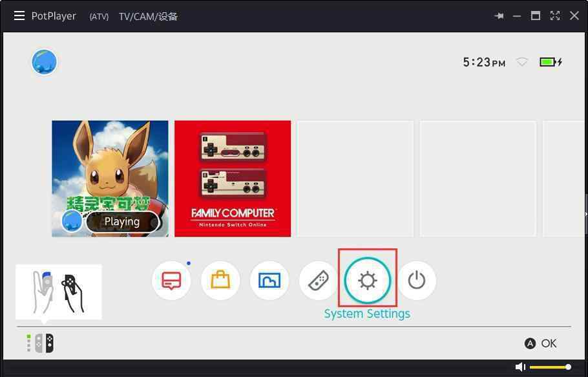Open the user profile avatar

[x=45, y=62]
